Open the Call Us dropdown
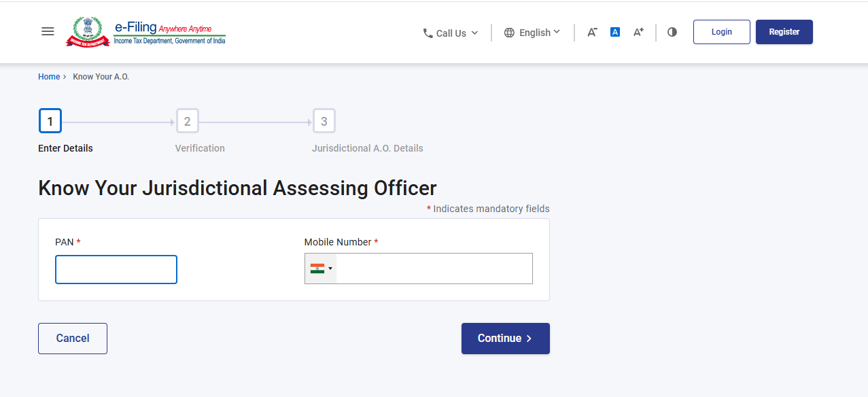The width and height of the screenshot is (868, 397). pyautogui.click(x=451, y=32)
